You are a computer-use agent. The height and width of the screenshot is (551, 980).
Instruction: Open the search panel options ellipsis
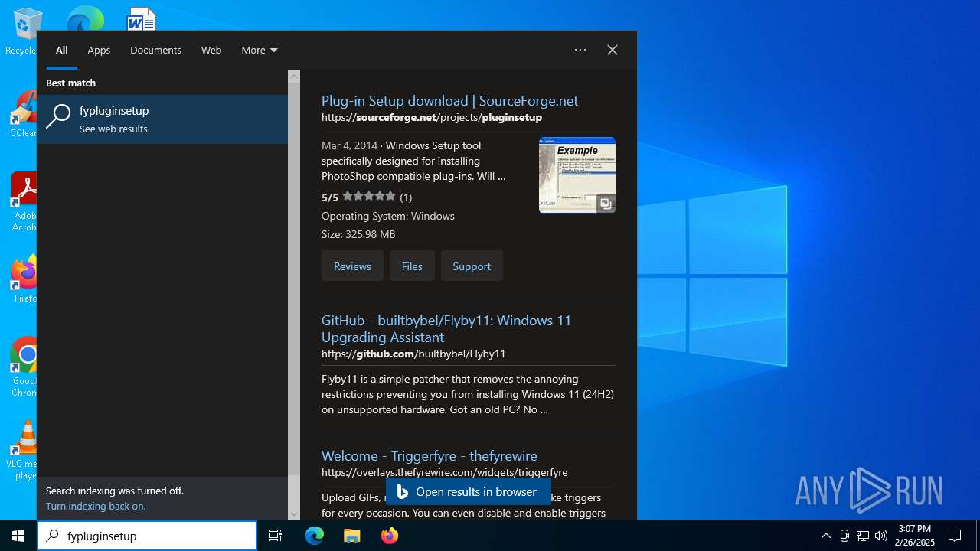580,50
